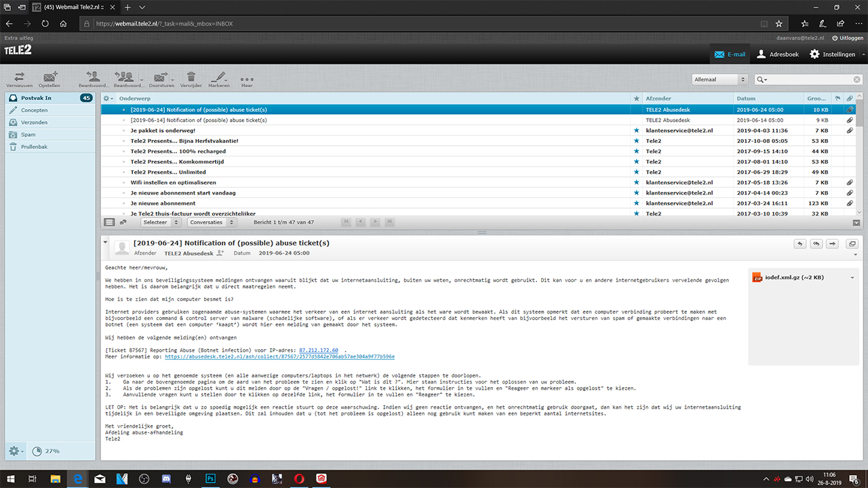
Task: Reply to sender with first Beantwoord icon
Action: (x=94, y=79)
